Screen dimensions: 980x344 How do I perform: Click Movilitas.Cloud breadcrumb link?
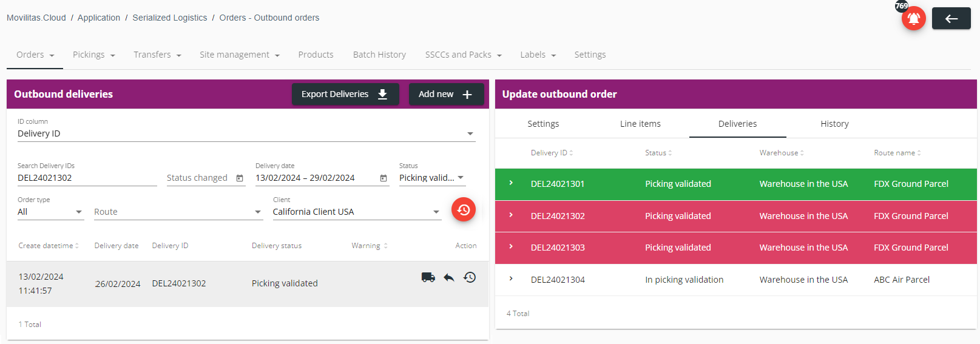(x=36, y=18)
